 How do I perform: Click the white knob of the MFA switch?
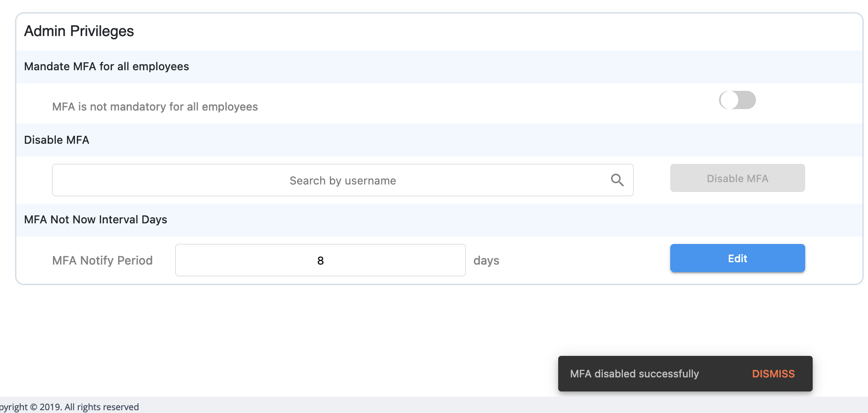click(729, 100)
